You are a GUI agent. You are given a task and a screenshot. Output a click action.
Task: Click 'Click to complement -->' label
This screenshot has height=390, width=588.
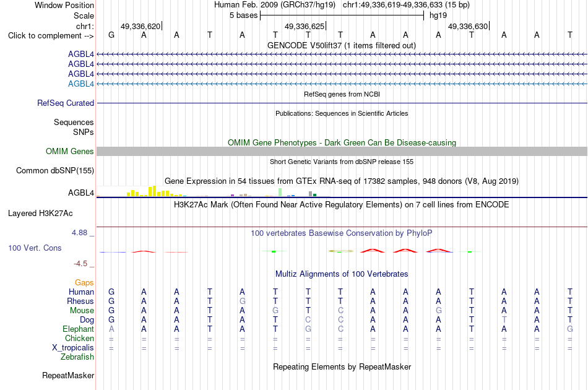[51, 36]
